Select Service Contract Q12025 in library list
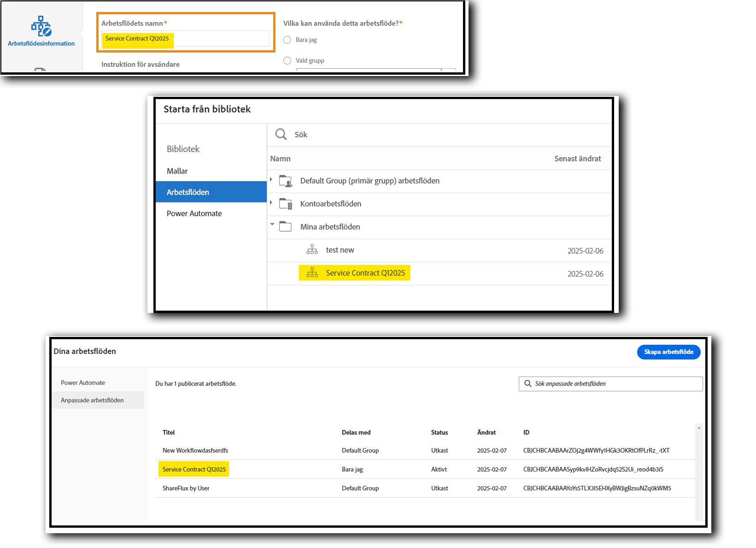 click(365, 273)
